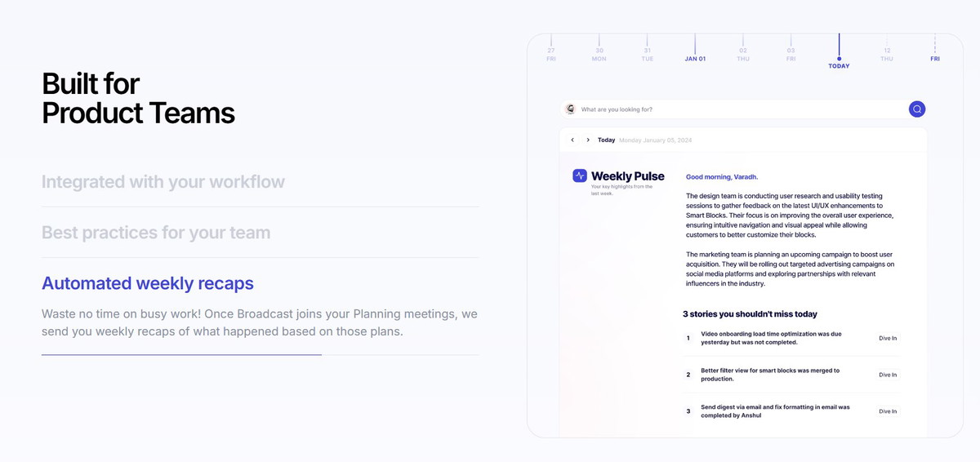This screenshot has height=462, width=980.
Task: Expand Best practices for your team section
Action: [x=156, y=233]
